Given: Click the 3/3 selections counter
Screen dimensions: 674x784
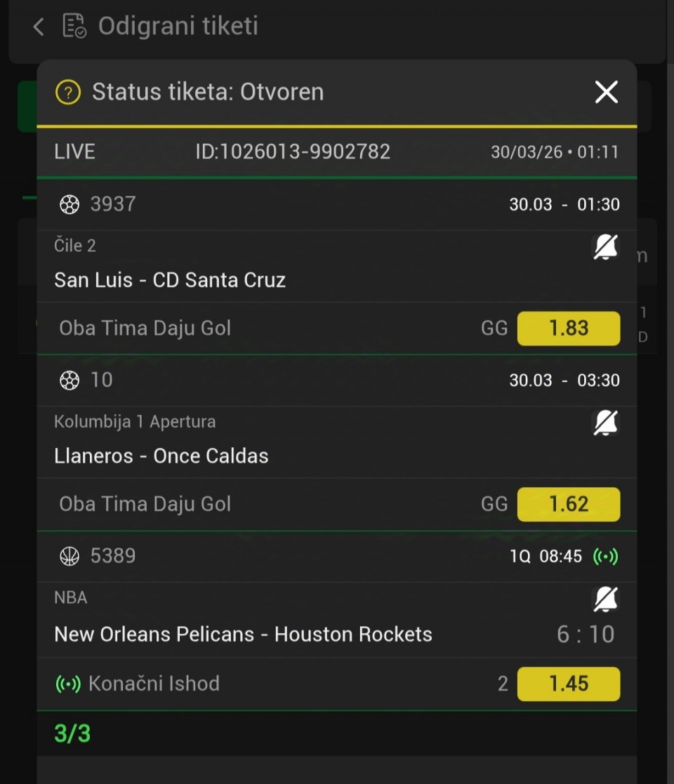Looking at the screenshot, I should [x=72, y=733].
